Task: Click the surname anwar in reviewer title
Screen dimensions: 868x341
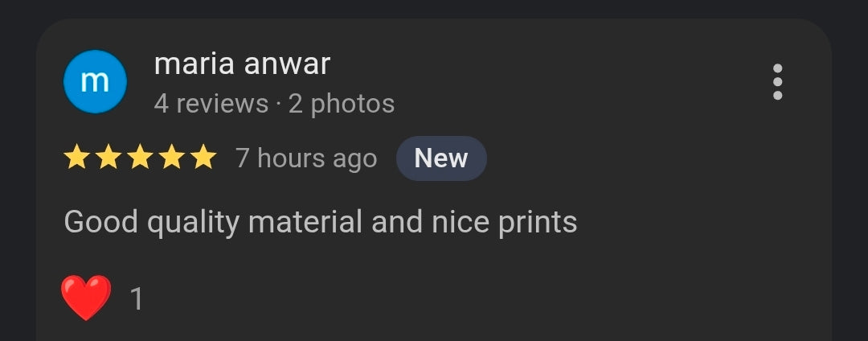Action: [x=287, y=67]
